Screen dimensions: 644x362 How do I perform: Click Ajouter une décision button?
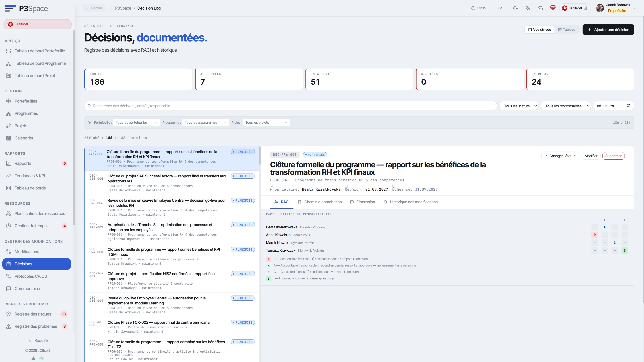point(608,30)
